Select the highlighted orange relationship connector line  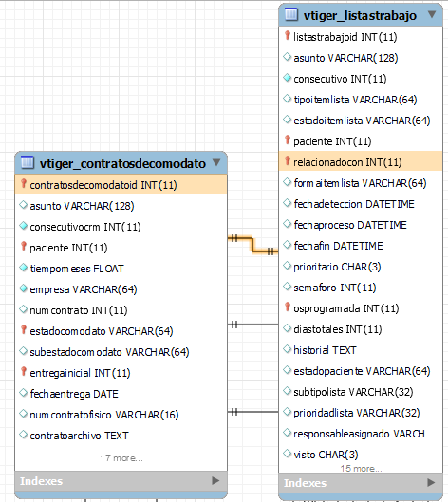[x=252, y=245]
